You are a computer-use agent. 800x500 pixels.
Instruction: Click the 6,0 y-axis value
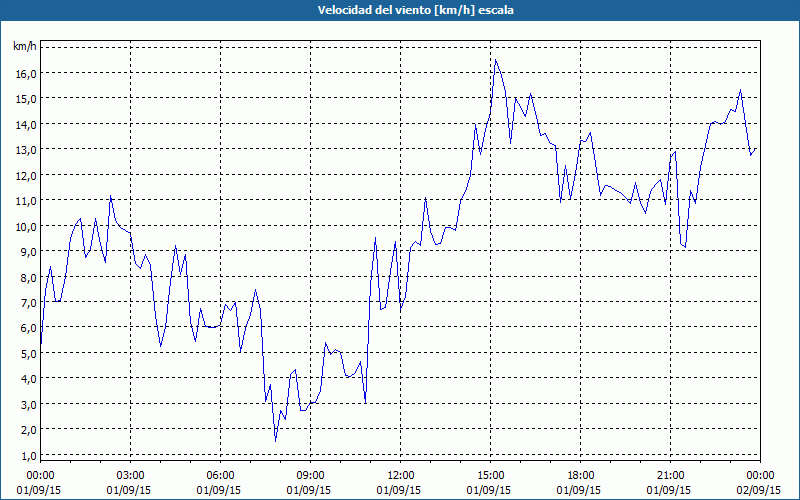point(29,328)
